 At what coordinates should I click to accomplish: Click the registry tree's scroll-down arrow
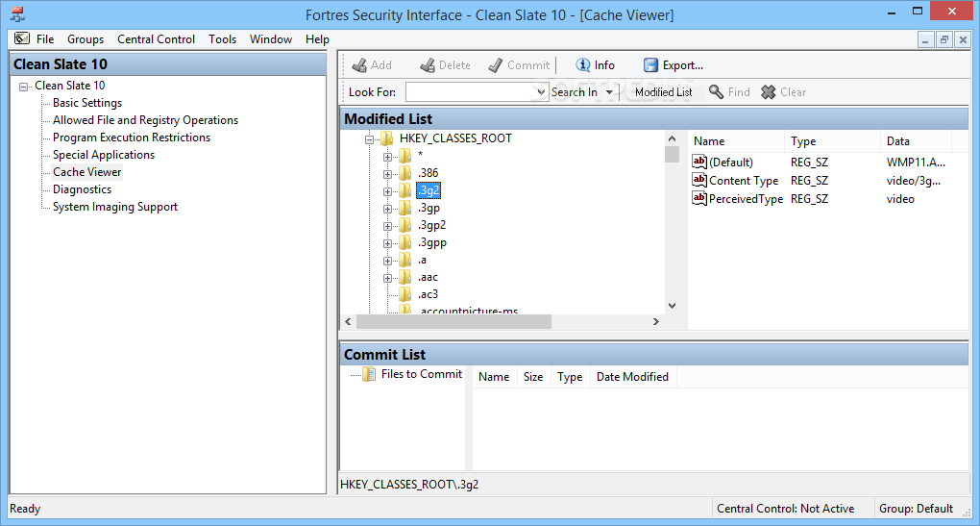(x=672, y=306)
